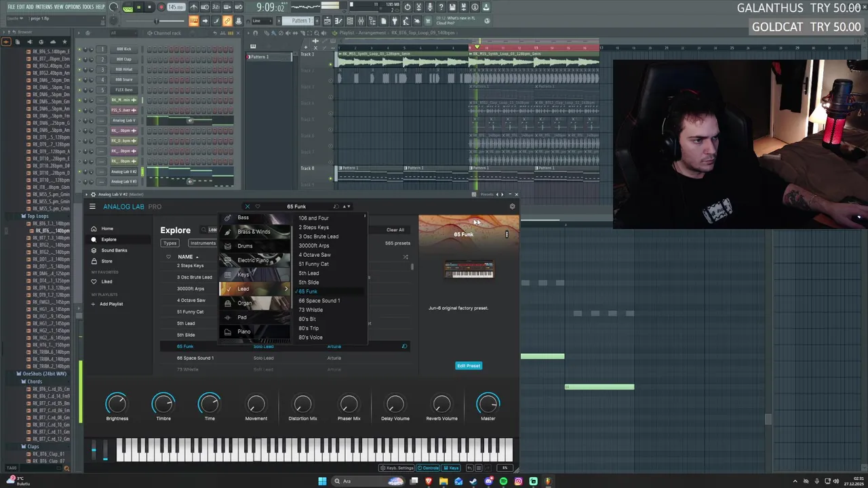Select the Drums category
Screen dimensions: 868x488
click(x=256, y=246)
